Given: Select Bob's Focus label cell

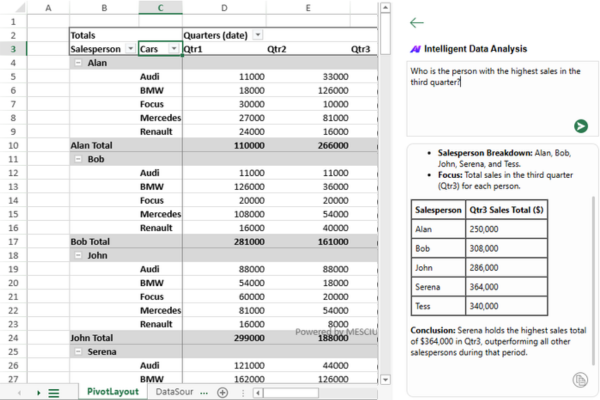Looking at the screenshot, I should [x=160, y=200].
